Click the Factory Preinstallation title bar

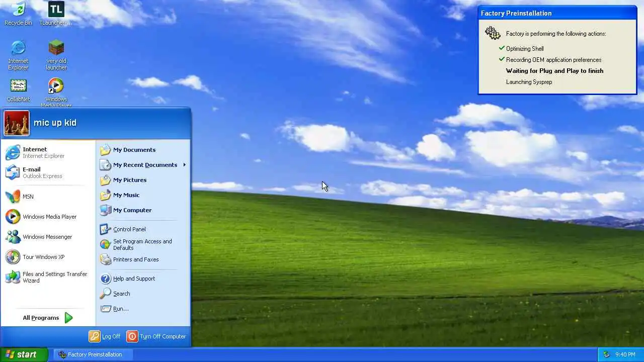[x=557, y=13]
